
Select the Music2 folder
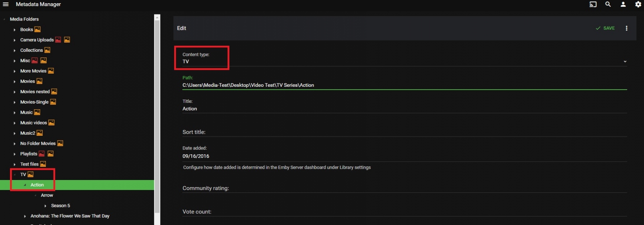[x=28, y=133]
